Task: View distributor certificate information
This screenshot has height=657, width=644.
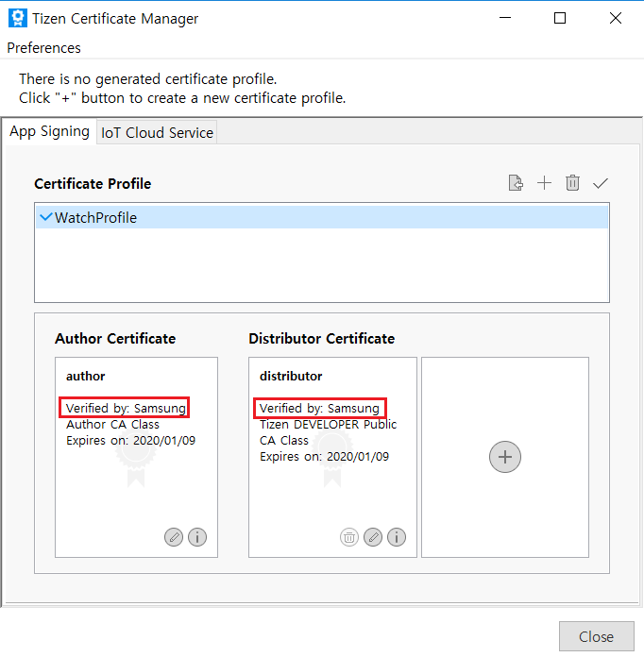Action: (397, 537)
